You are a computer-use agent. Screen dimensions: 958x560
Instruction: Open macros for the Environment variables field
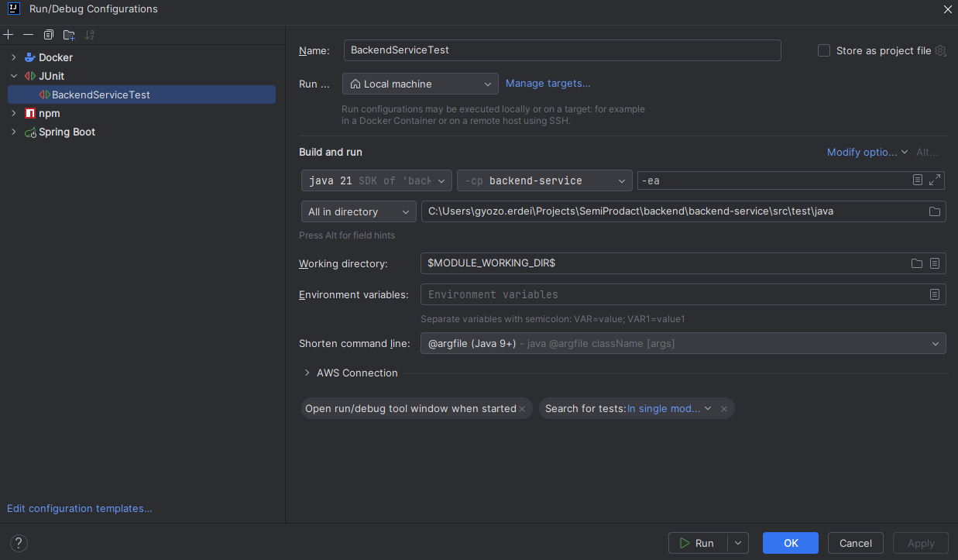pyautogui.click(x=935, y=294)
